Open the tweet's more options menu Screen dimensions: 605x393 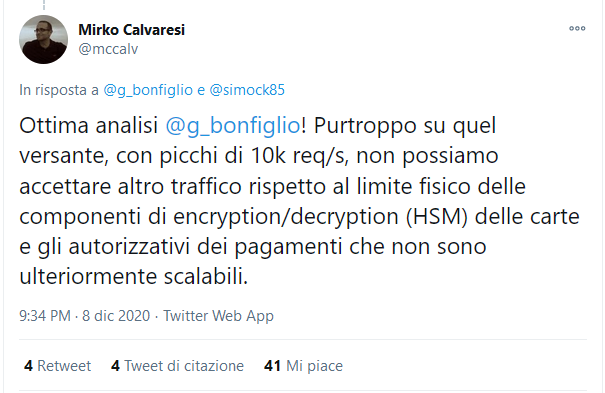[577, 28]
